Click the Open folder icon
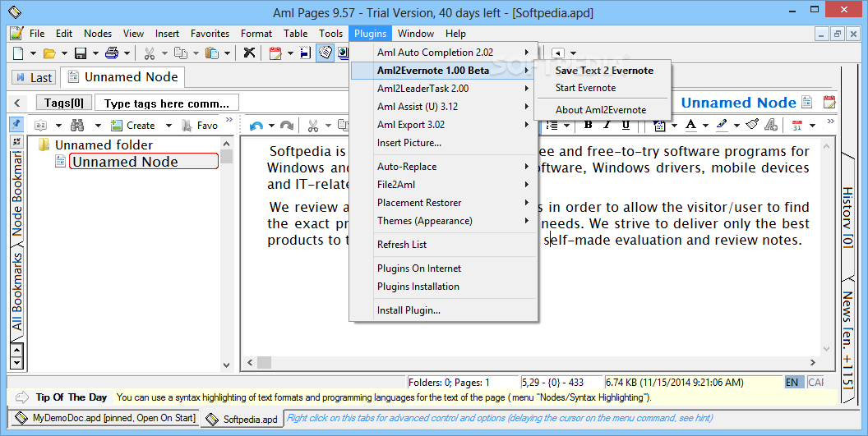The width and height of the screenshot is (868, 436). tap(49, 53)
